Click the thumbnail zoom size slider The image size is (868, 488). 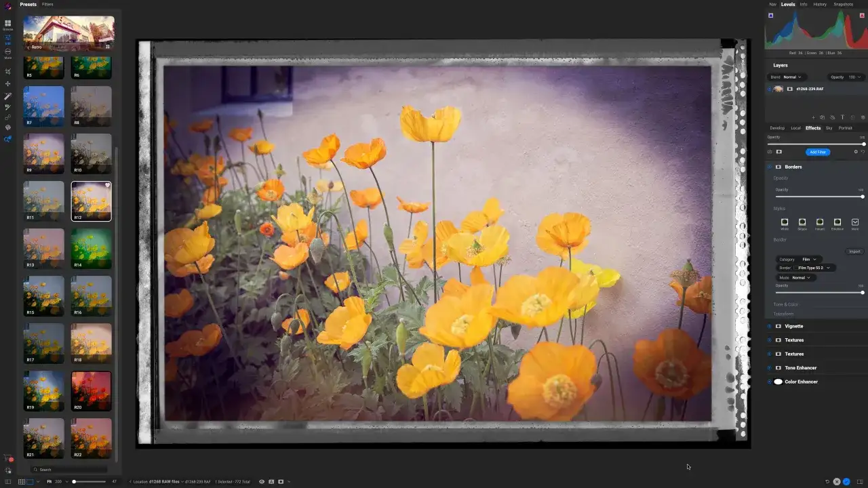[89, 481]
